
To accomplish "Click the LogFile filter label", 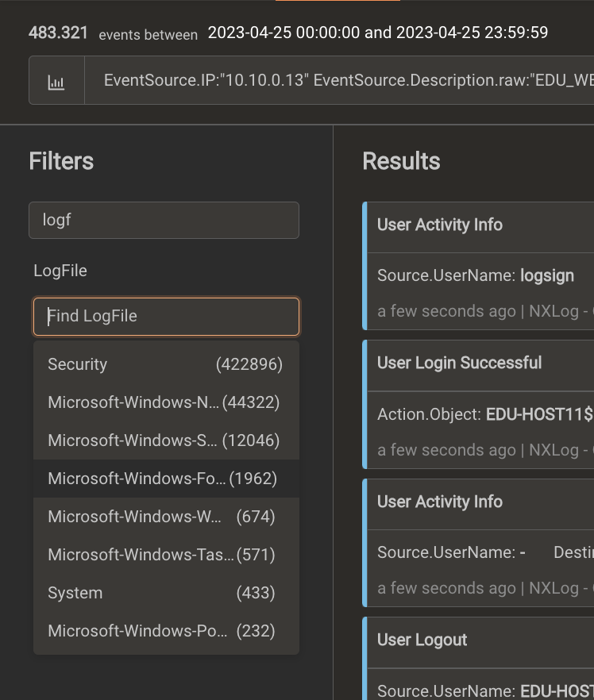I will click(60, 271).
